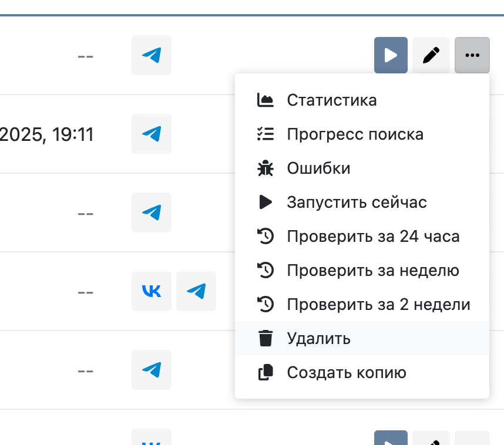
Task: Click the blue play button in top row
Action: coord(391,55)
